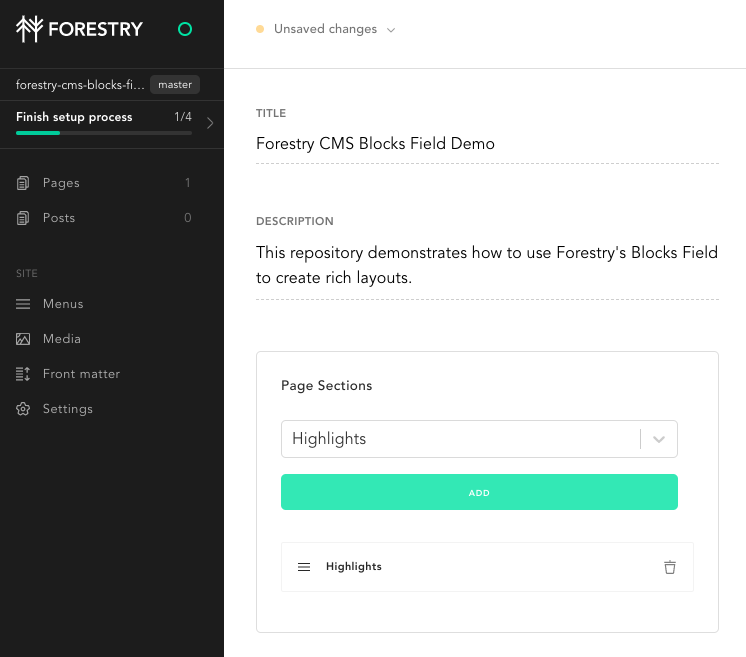Click the setup progress bar
The image size is (746, 657).
104,133
